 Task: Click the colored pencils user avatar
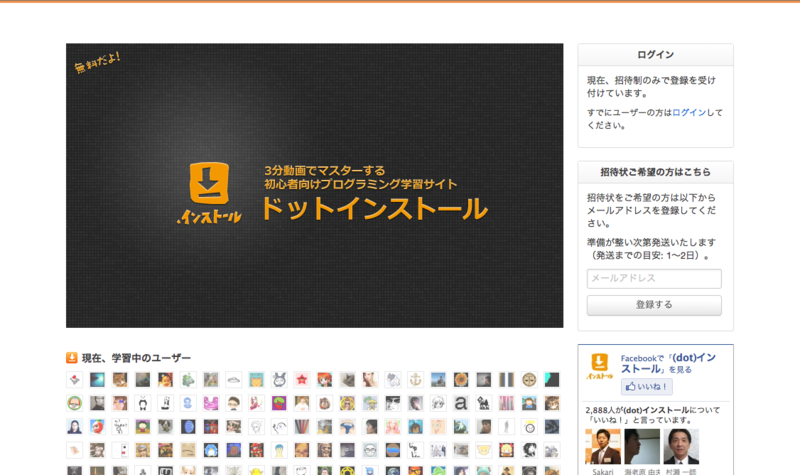click(x=302, y=427)
